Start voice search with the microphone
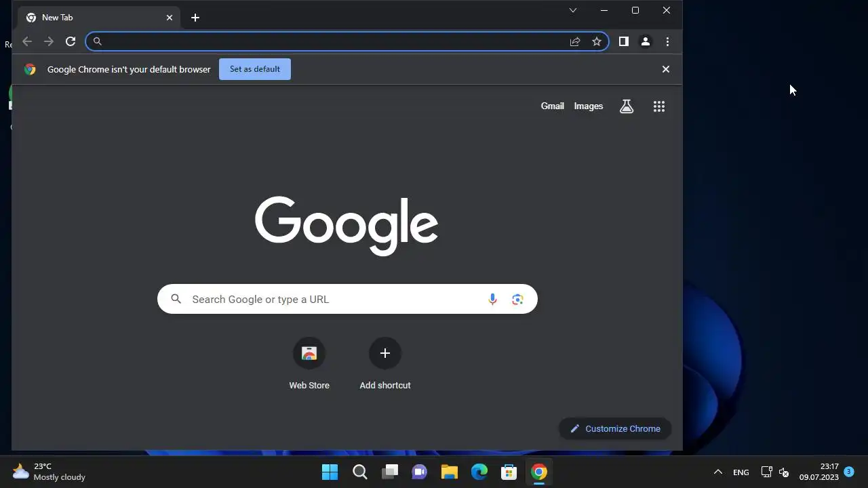Screen dimensions: 868x488 coord(493,299)
